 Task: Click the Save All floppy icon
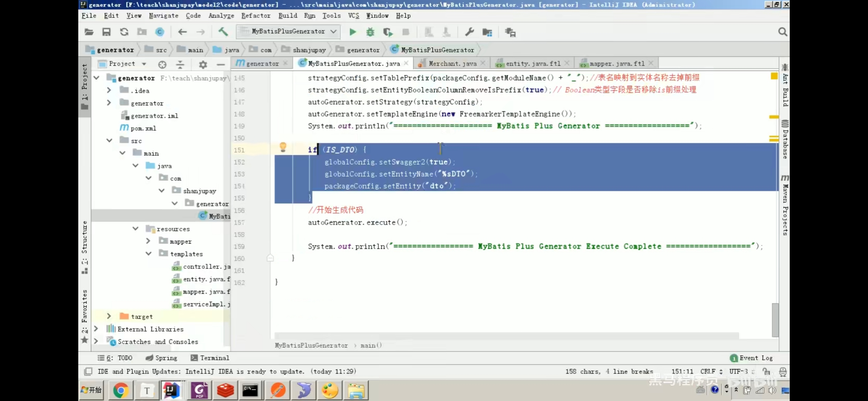pyautogui.click(x=106, y=32)
